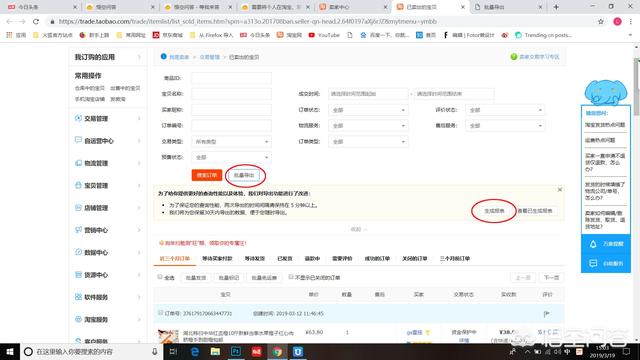Click the 生成报表 button

(494, 211)
